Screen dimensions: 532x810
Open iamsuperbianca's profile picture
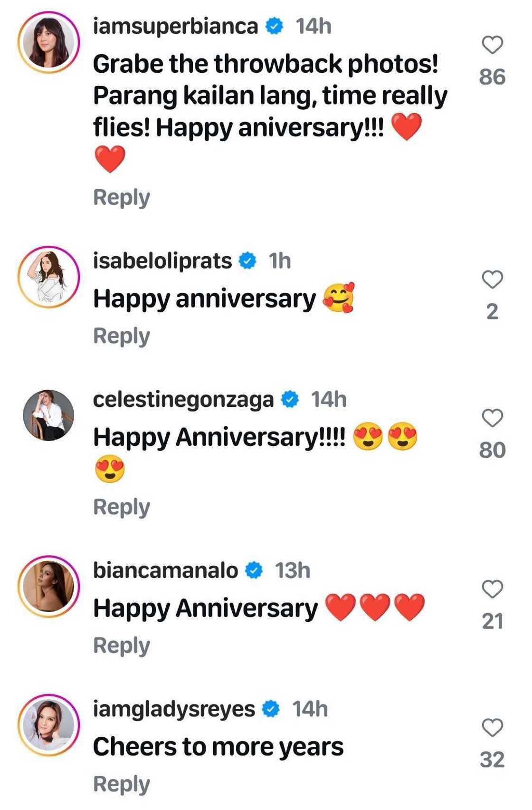coord(48,43)
